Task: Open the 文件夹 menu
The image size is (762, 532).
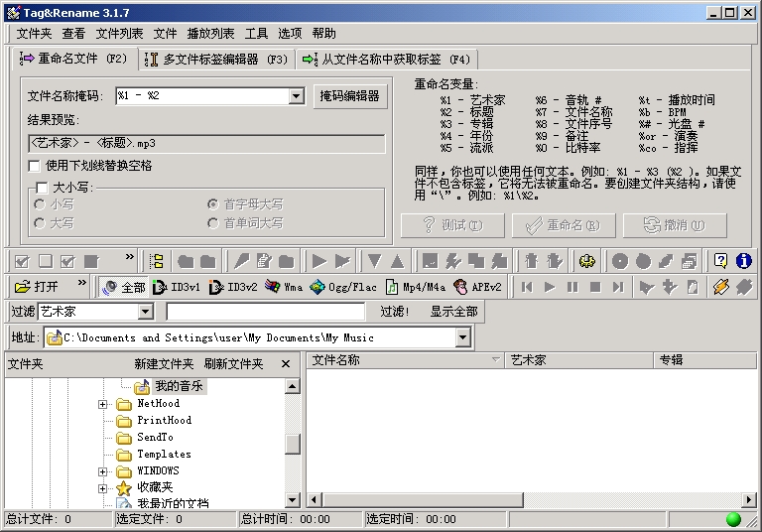Action: [34, 33]
